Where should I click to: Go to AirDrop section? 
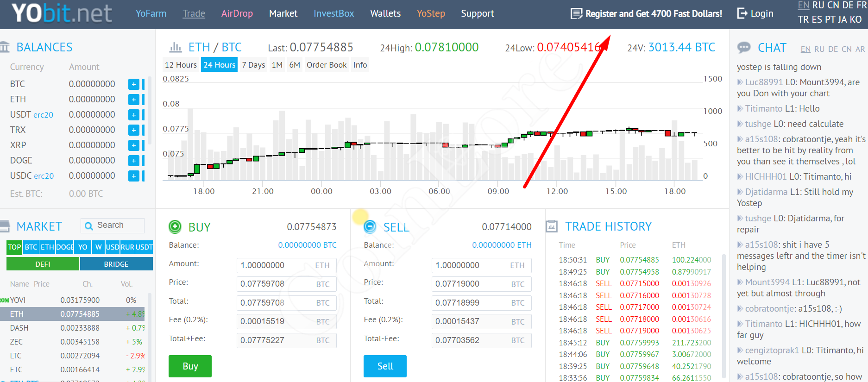[x=237, y=13]
